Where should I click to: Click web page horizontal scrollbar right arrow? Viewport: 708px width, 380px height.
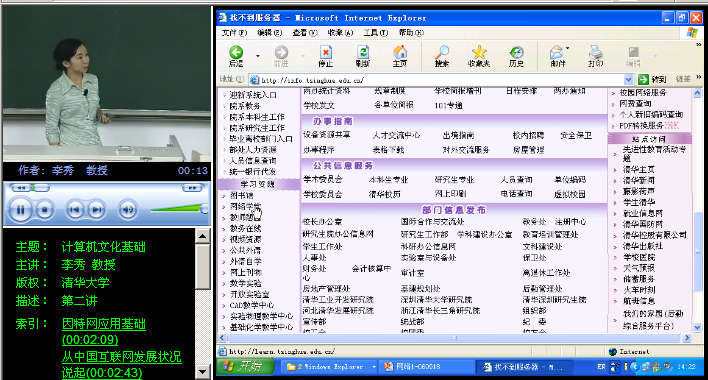(x=687, y=338)
